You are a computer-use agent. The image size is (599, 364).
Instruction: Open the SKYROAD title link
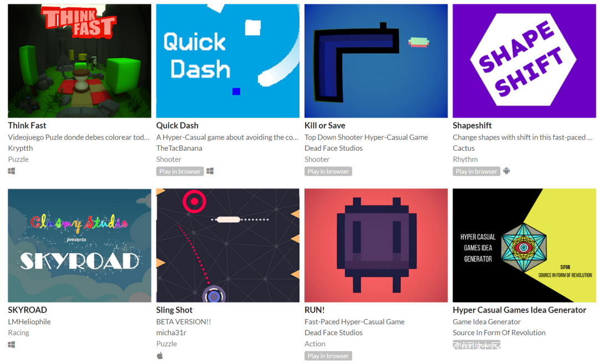[28, 310]
